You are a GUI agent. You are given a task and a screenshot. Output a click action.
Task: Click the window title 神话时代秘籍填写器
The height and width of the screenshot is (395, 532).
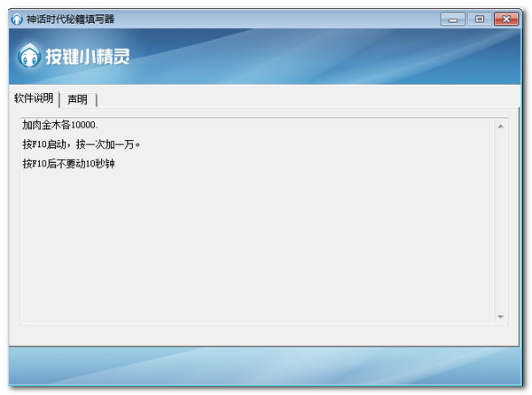pos(71,19)
